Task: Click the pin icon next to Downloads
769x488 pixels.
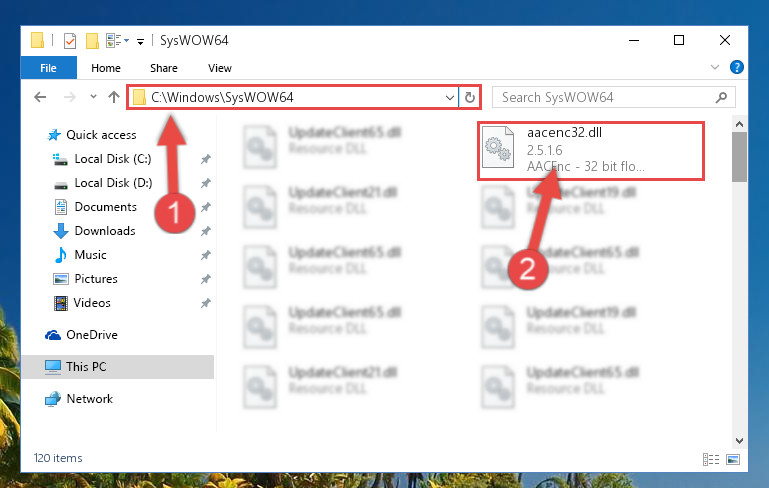Action: click(x=205, y=231)
